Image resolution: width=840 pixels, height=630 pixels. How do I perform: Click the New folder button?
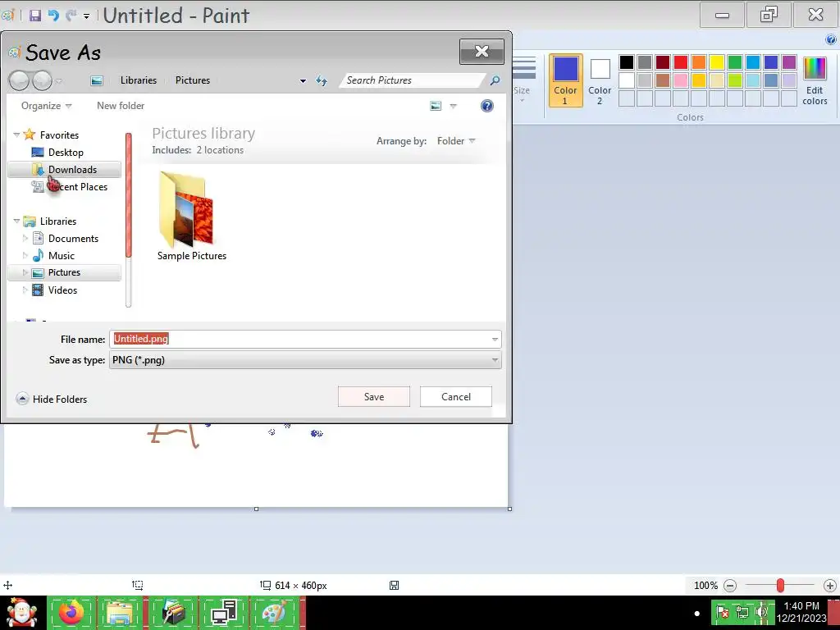tap(121, 106)
